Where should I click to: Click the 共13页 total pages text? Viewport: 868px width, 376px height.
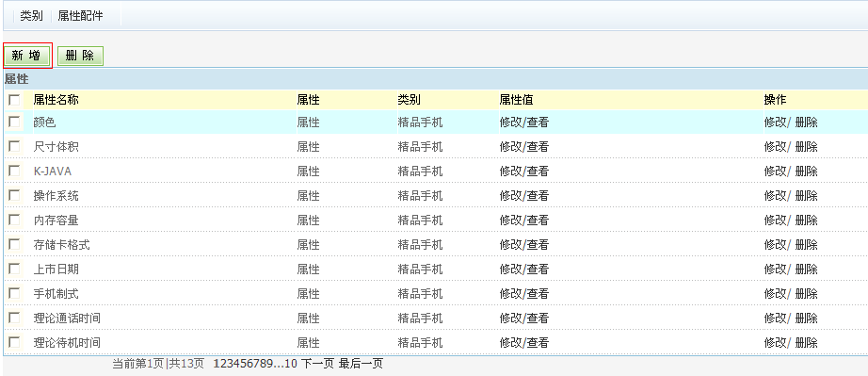[x=186, y=364]
